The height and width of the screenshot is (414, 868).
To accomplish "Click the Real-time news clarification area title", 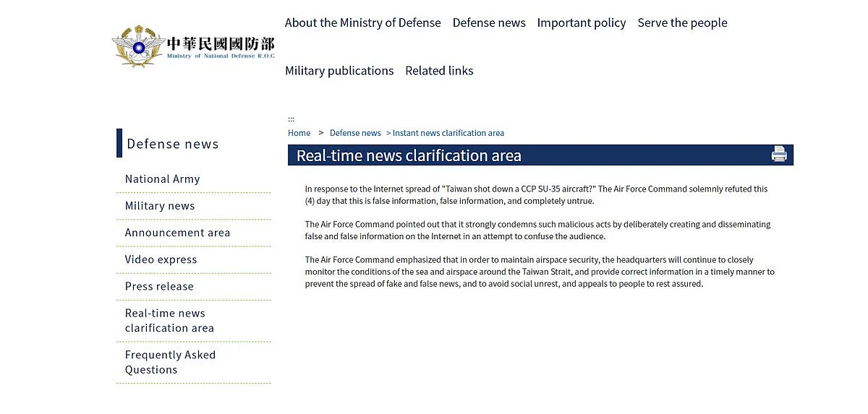I will pyautogui.click(x=409, y=155).
